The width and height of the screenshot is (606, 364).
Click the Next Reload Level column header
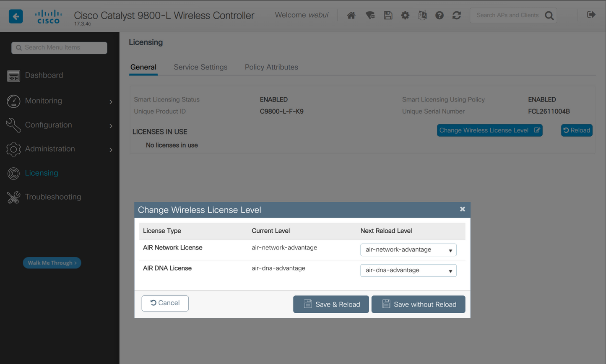click(386, 231)
